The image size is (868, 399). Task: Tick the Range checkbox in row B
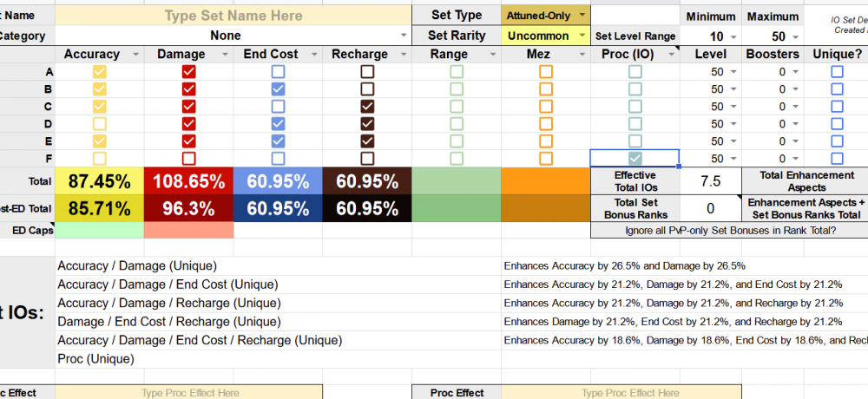pyautogui.click(x=457, y=89)
